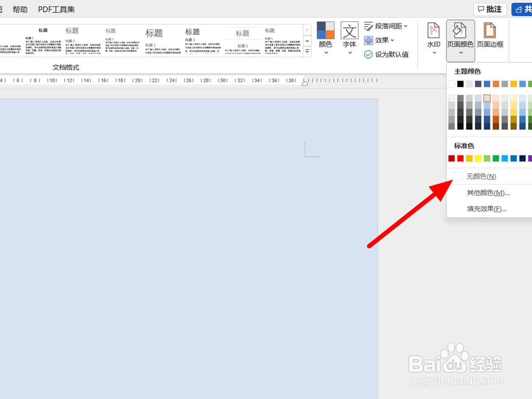
Task: Pick the medium gray top-row theme swatch
Action: (505, 84)
